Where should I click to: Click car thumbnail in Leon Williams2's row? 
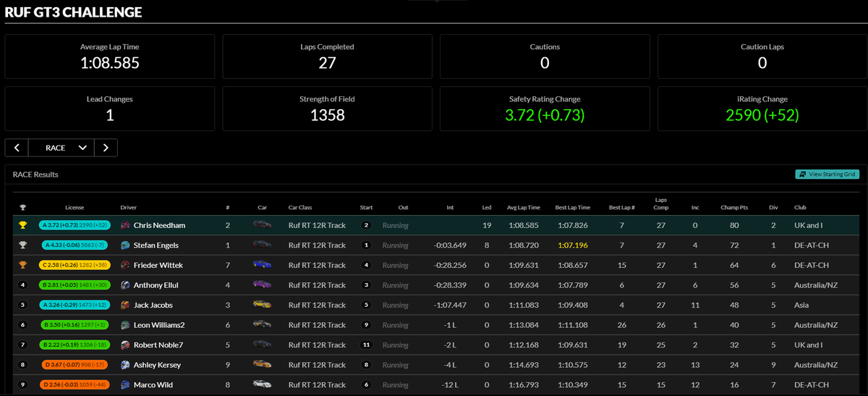point(263,325)
